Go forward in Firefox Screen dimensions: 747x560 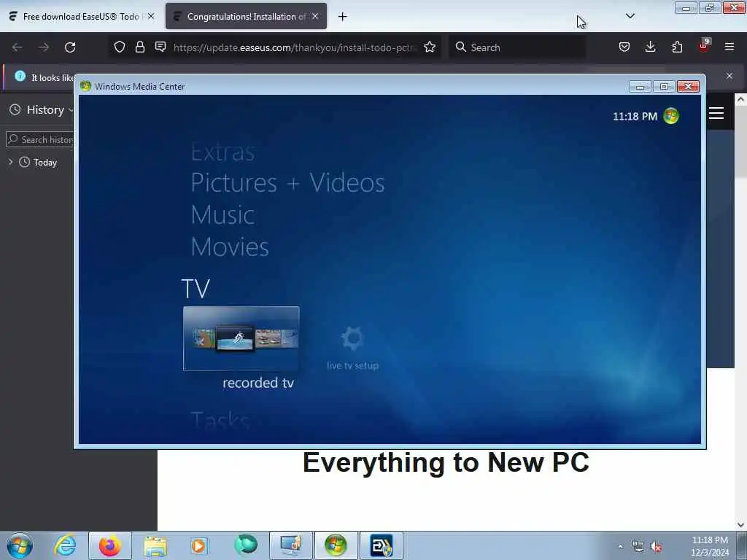point(43,47)
